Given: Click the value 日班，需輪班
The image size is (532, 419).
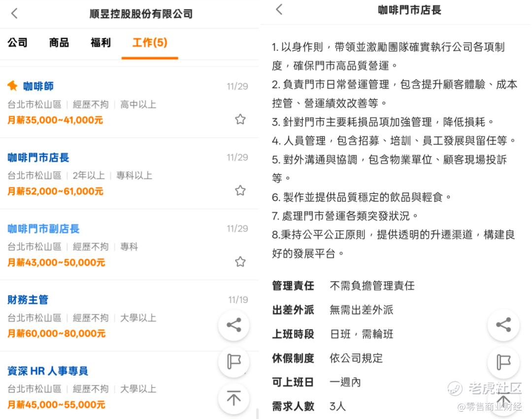Looking at the screenshot, I should coord(362,334).
